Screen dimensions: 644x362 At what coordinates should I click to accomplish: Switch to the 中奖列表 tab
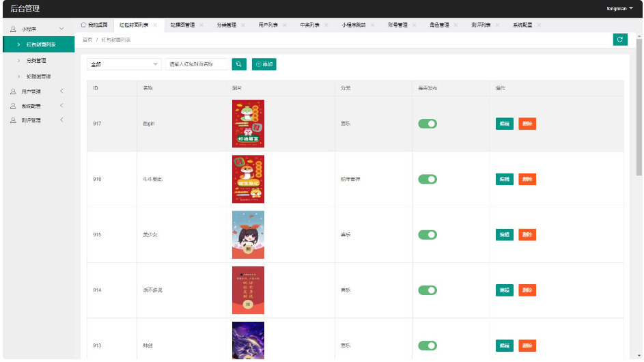[x=309, y=25]
